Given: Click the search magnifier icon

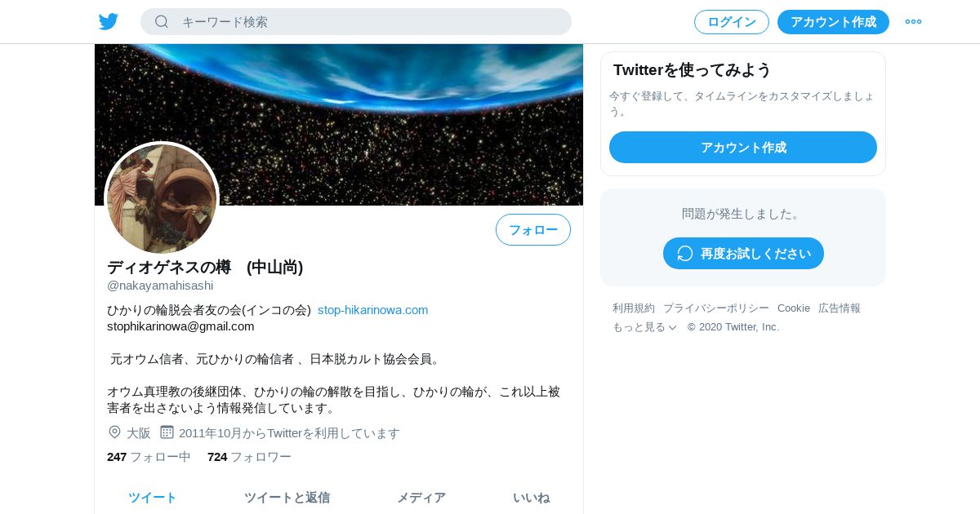Looking at the screenshot, I should pos(162,22).
